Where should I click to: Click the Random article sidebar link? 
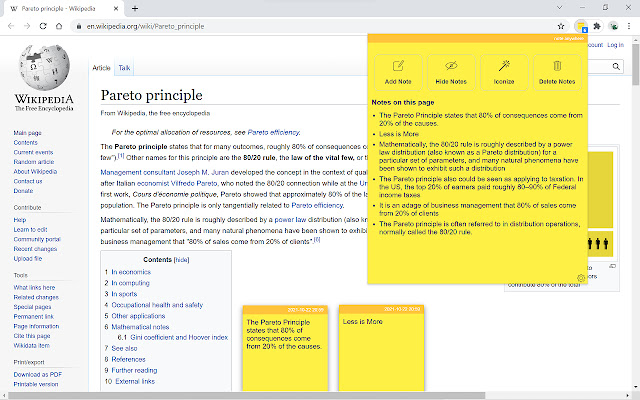point(34,161)
